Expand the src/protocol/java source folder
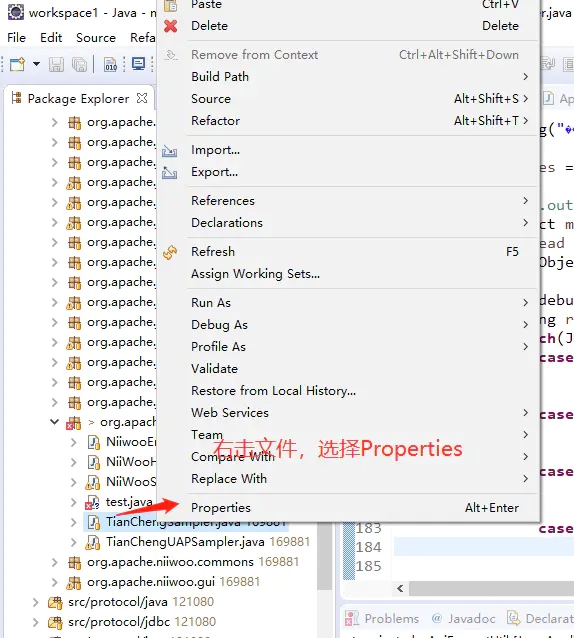 (36, 602)
